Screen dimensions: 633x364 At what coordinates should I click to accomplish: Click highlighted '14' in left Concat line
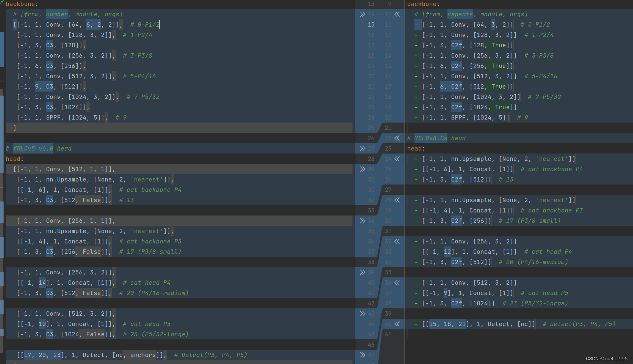pyautogui.click(x=42, y=283)
